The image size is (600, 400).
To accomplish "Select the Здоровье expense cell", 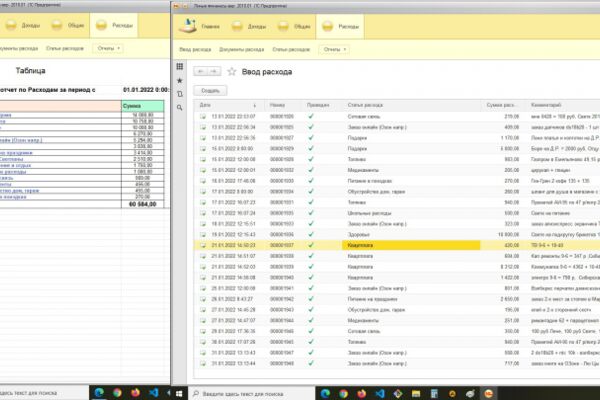I will pos(411,235).
